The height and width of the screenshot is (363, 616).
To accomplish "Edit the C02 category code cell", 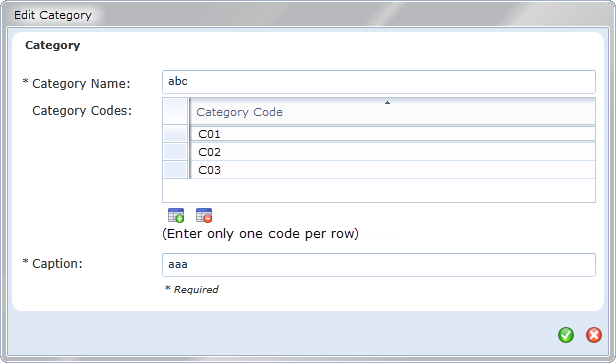I will tap(392, 152).
